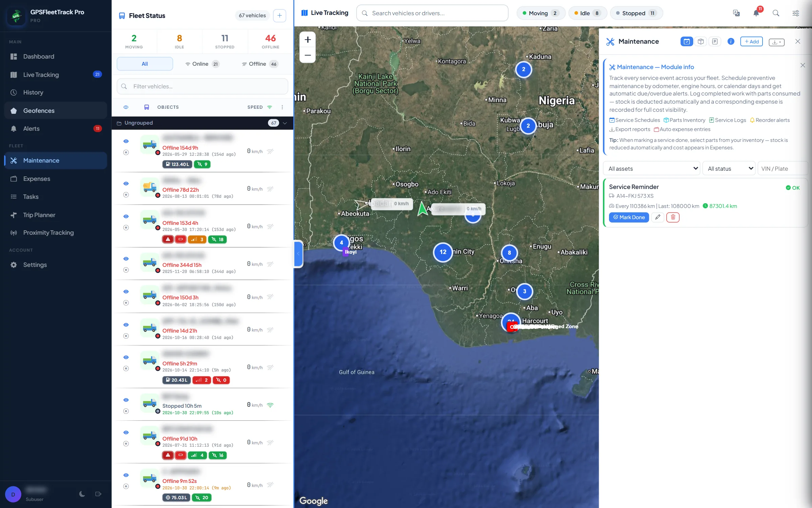The height and width of the screenshot is (508, 812).
Task: Close the Maintenance module info box
Action: [803, 65]
